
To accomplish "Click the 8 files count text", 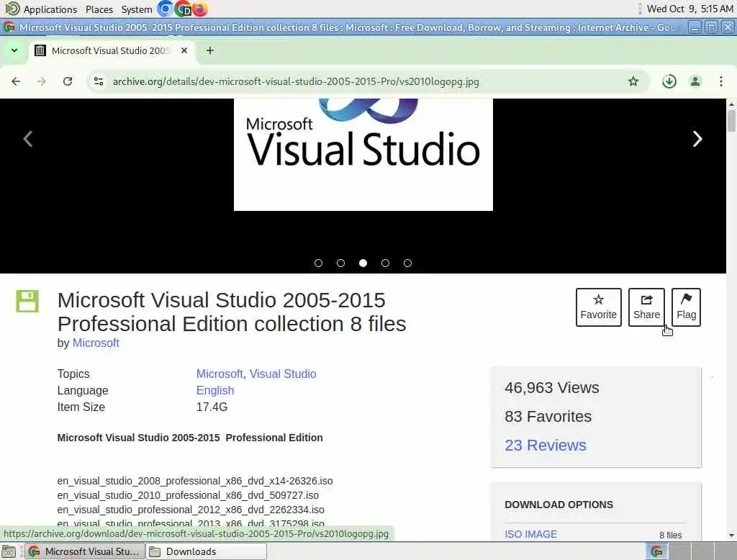I will click(670, 535).
